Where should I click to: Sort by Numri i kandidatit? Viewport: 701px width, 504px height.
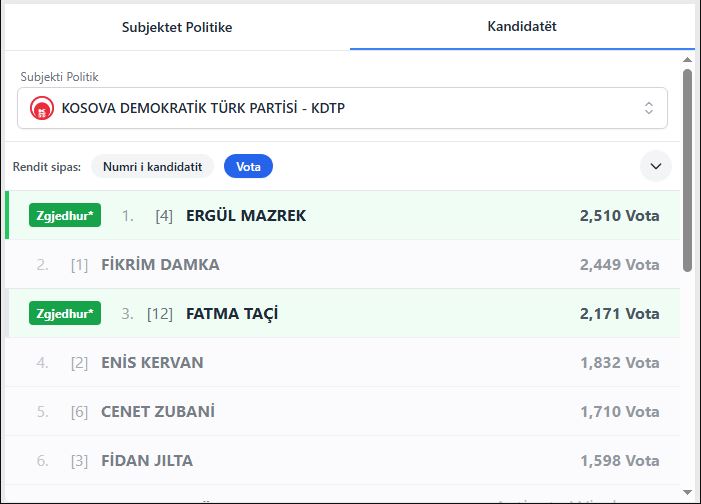pyautogui.click(x=152, y=167)
